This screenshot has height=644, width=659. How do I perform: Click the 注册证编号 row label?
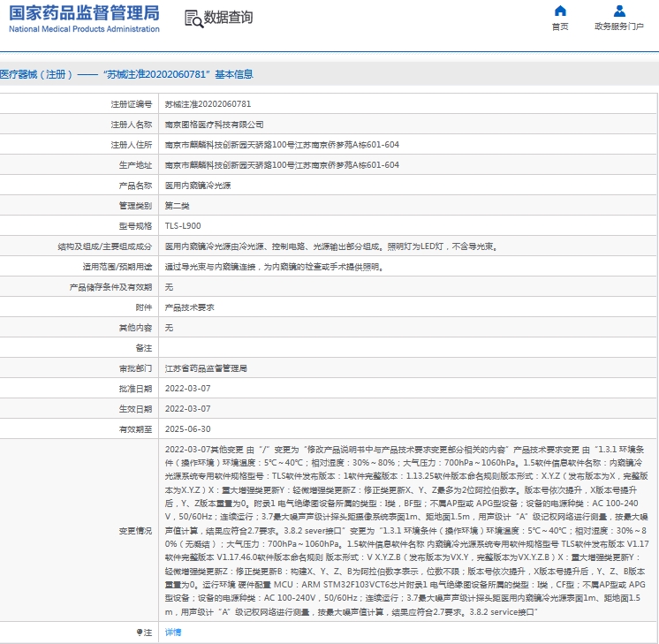(x=131, y=104)
